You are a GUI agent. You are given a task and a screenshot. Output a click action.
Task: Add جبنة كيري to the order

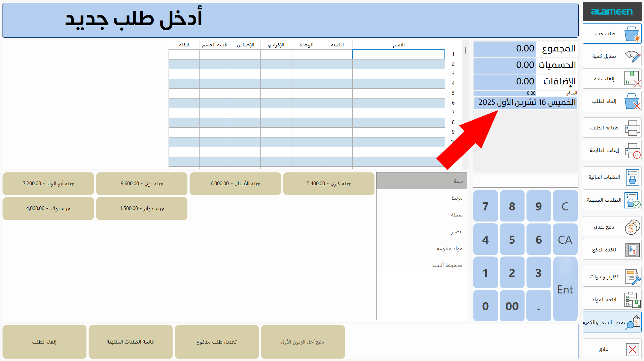tap(328, 184)
